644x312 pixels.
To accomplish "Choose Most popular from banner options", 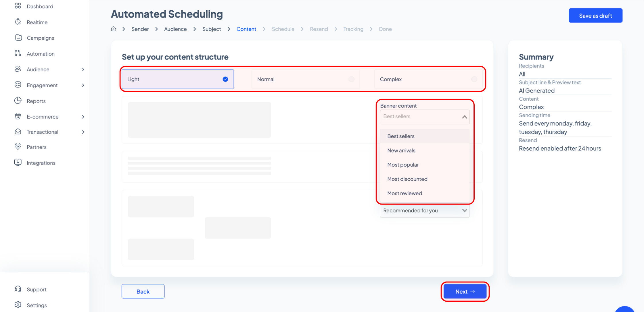I will point(425,165).
